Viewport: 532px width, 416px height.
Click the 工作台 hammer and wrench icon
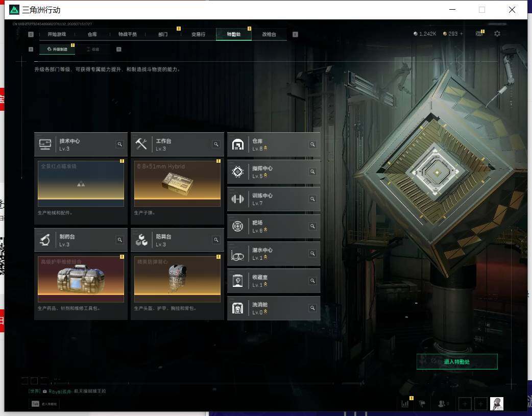click(141, 144)
